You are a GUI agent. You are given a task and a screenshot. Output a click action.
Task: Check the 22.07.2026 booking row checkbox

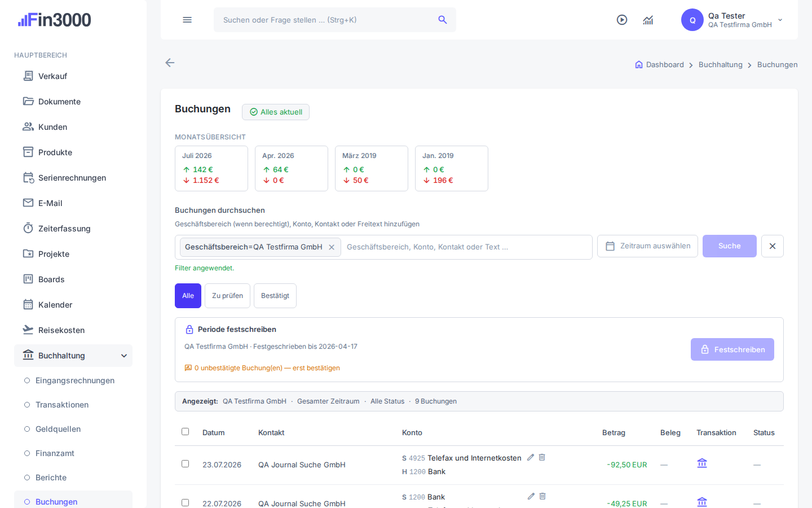(x=185, y=502)
